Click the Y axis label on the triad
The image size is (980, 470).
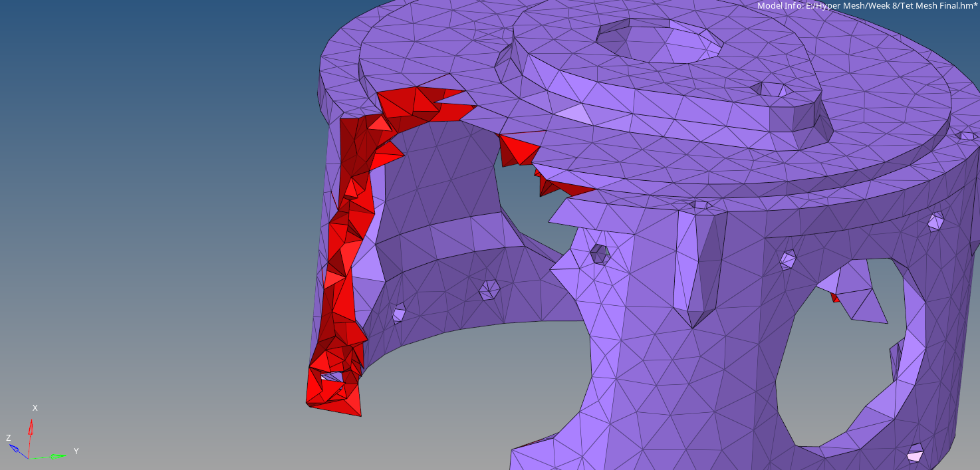pyautogui.click(x=76, y=451)
